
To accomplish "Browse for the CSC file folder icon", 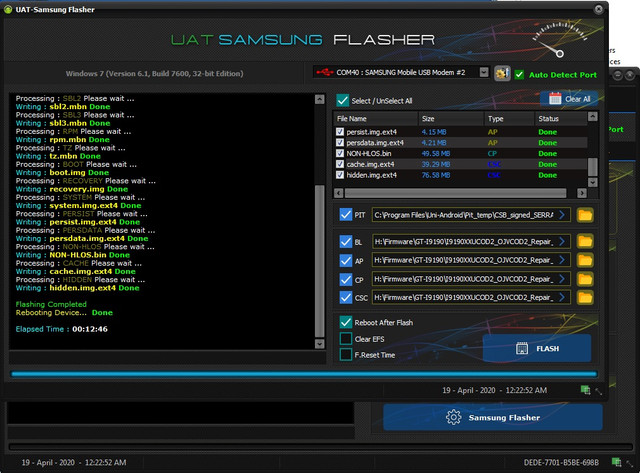I will pos(585,298).
